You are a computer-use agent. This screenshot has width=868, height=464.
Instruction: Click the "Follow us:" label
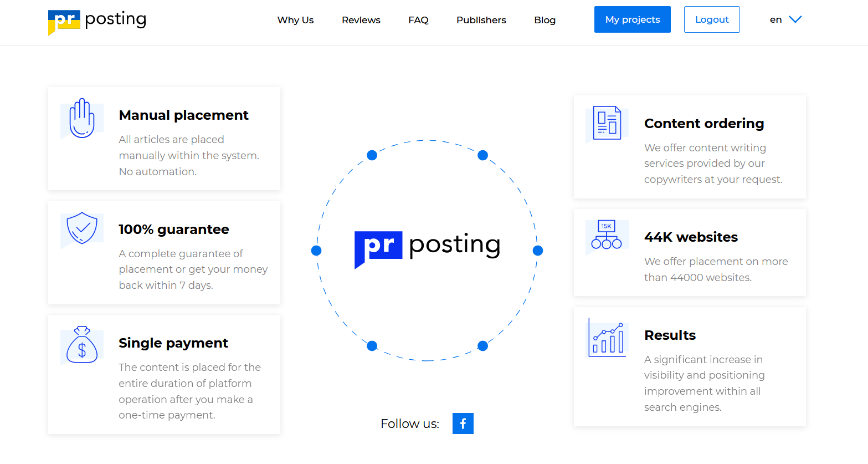(x=410, y=424)
